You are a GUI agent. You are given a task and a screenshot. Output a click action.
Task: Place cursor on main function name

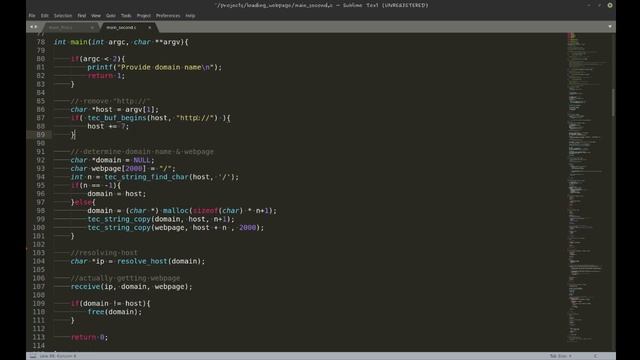[x=79, y=42]
